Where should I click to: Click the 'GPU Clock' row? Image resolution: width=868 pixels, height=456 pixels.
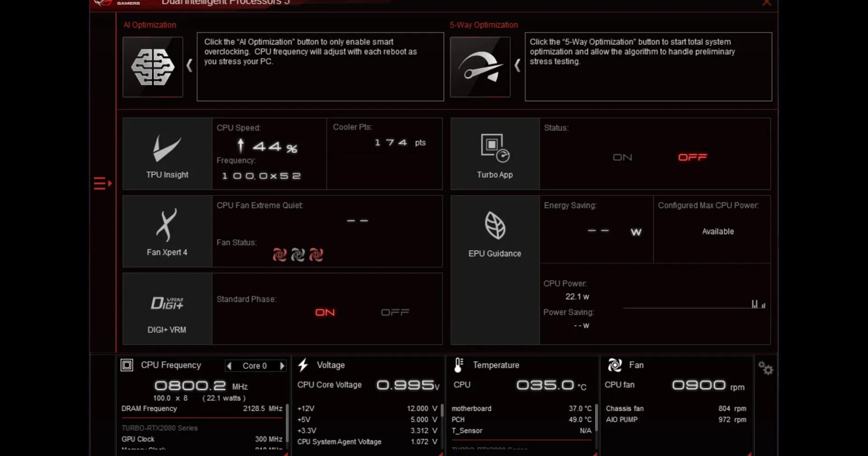202,439
